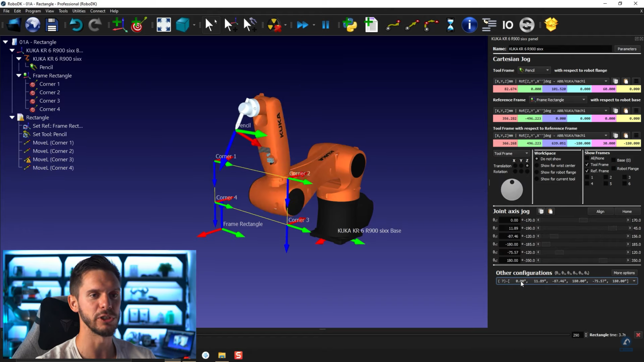This screenshot has width=644, height=362.
Task: Open the online library globe icon
Action: (32, 25)
